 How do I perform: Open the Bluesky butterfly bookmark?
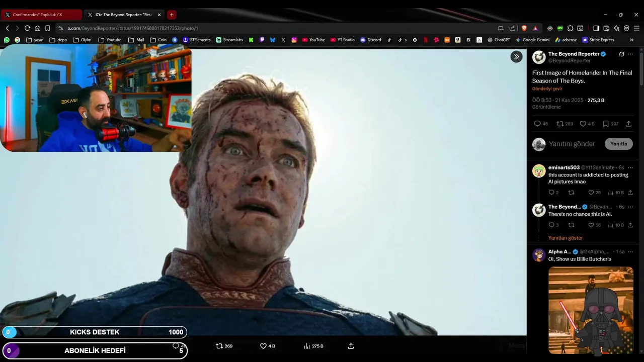click(x=273, y=40)
